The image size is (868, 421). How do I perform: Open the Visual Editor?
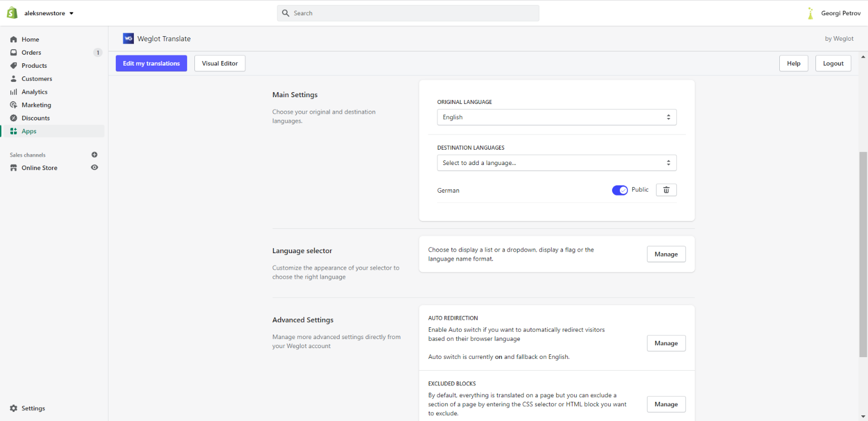point(220,63)
